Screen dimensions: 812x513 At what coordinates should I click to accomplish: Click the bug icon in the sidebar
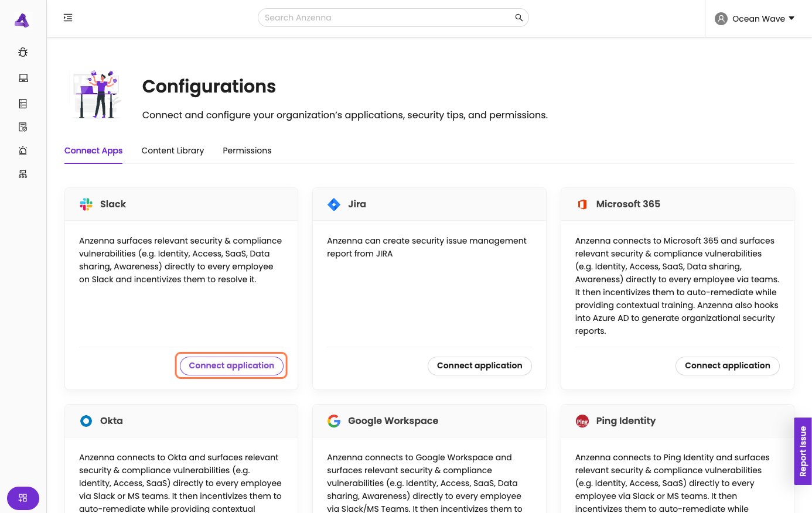[23, 52]
